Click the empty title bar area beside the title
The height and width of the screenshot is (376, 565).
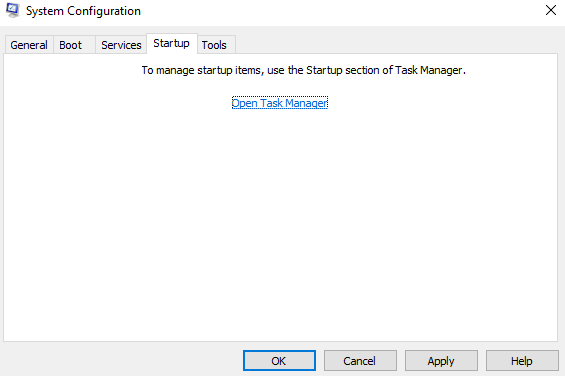coord(339,11)
